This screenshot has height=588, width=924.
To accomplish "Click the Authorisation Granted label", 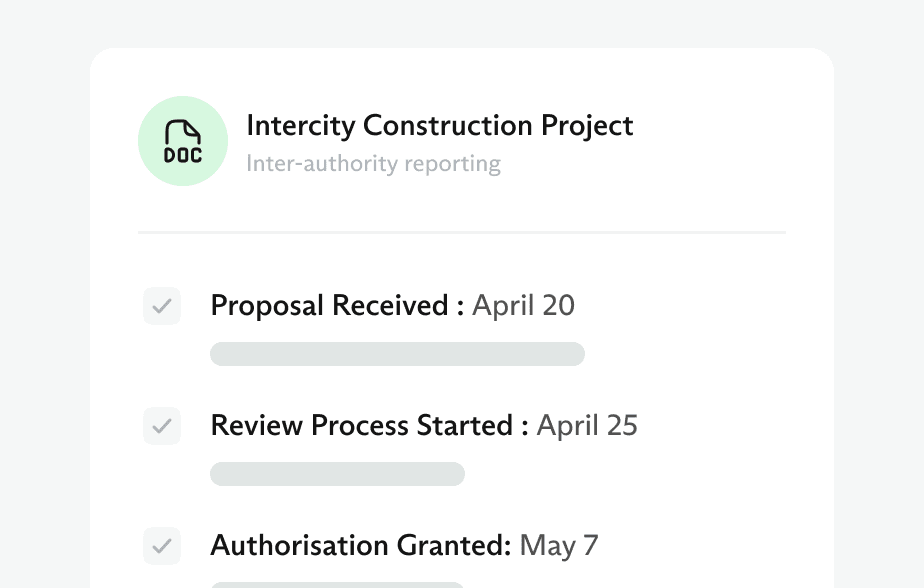I will click(361, 546).
